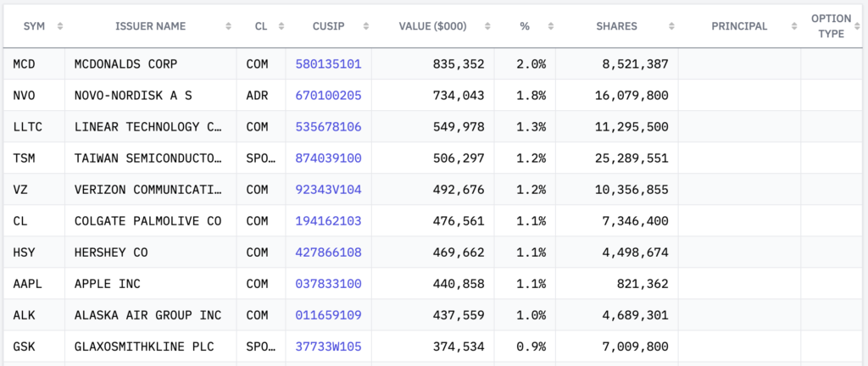This screenshot has width=868, height=366.
Task: Click COLGATE PALMOLIVE CO issuer name
Action: click(147, 221)
